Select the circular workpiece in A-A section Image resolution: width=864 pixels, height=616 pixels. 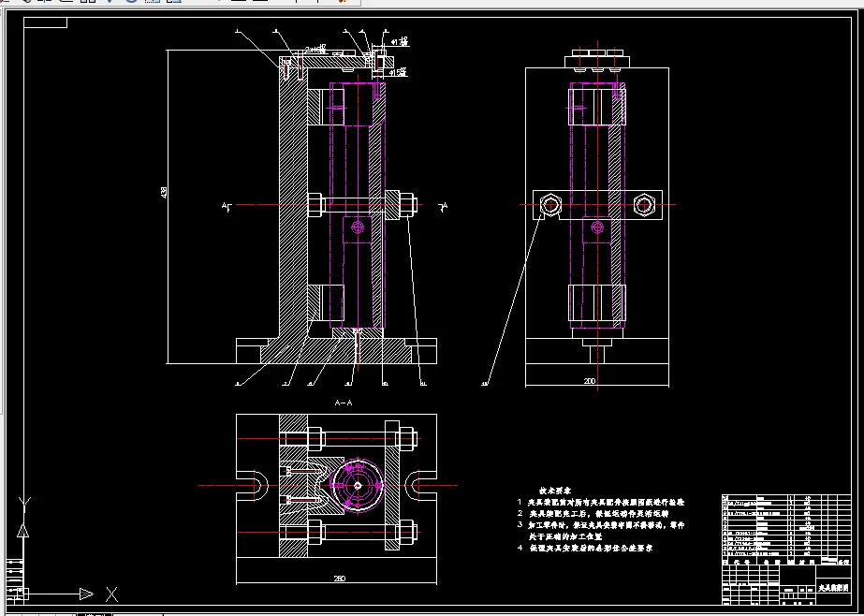click(x=358, y=486)
